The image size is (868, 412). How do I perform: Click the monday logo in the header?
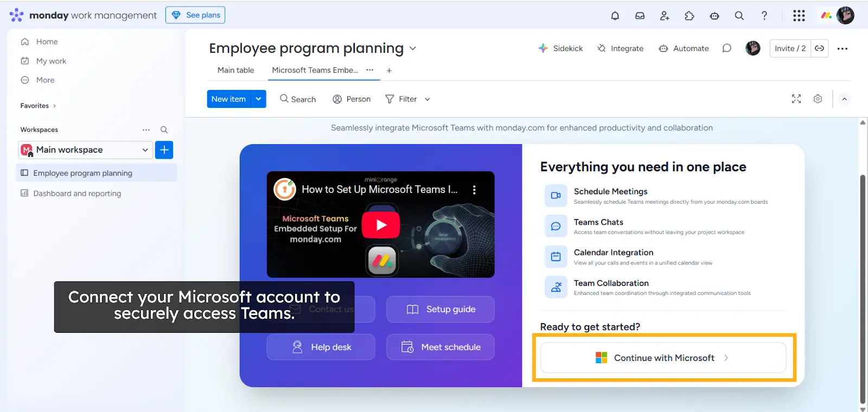[826, 16]
